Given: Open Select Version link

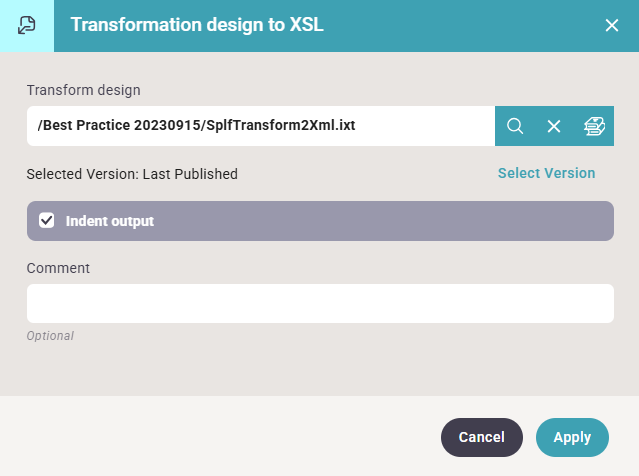Looking at the screenshot, I should pos(546,173).
